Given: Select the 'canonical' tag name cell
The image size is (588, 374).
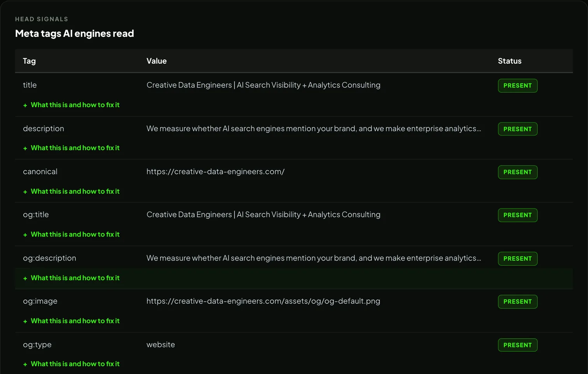Looking at the screenshot, I should coord(40,172).
